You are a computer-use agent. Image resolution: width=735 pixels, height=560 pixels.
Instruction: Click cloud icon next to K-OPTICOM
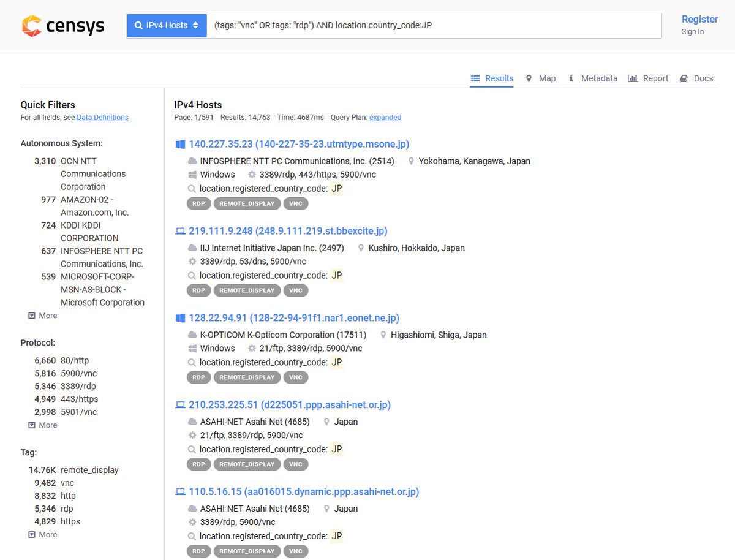pos(192,335)
